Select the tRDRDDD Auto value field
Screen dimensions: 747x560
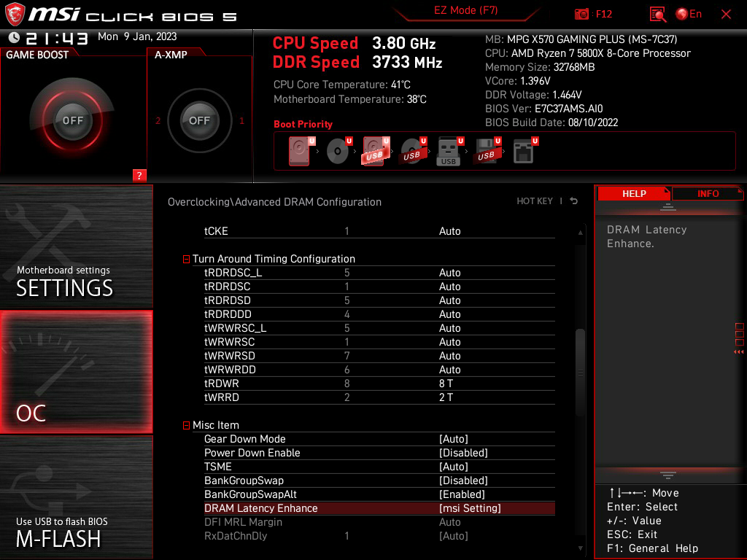point(449,314)
